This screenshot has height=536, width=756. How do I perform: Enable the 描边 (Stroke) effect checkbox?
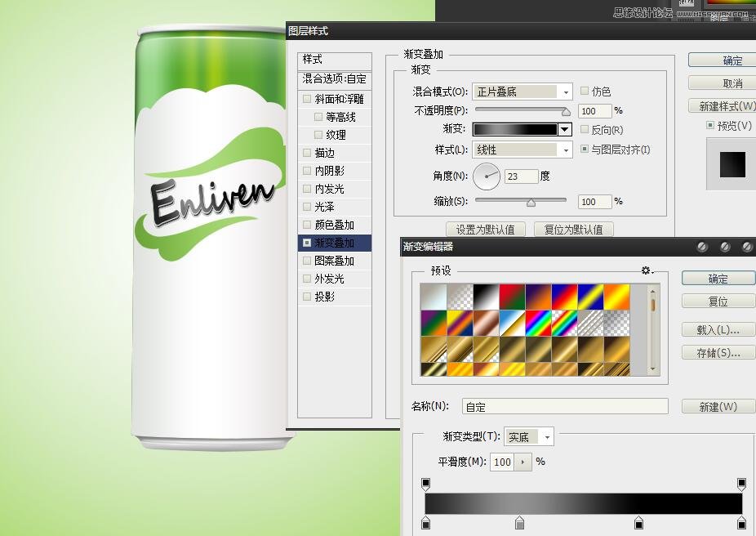pos(307,153)
